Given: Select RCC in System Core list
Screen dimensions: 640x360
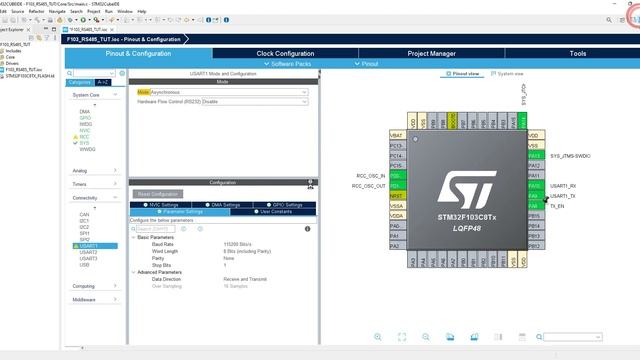Looking at the screenshot, I should point(84,137).
